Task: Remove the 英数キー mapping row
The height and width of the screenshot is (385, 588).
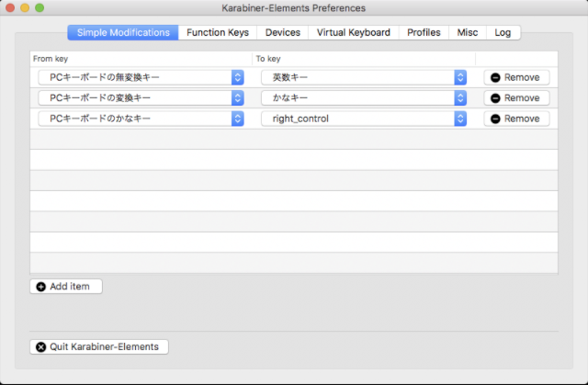Action: (516, 77)
